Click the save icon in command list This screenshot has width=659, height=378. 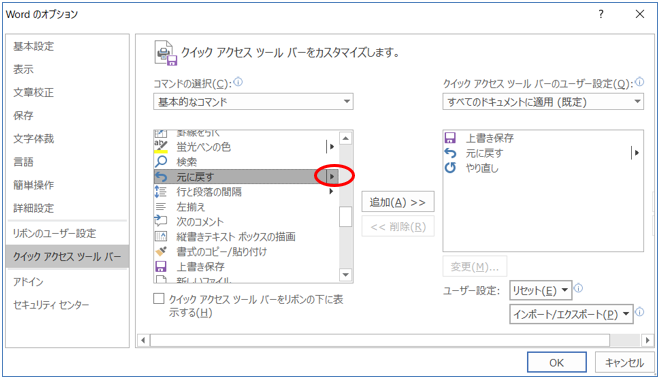click(161, 266)
